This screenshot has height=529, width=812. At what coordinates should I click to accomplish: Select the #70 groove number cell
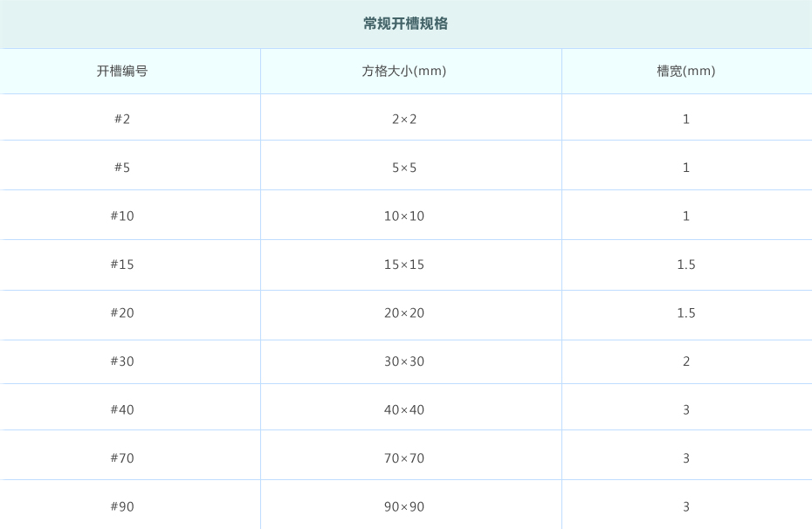122,457
